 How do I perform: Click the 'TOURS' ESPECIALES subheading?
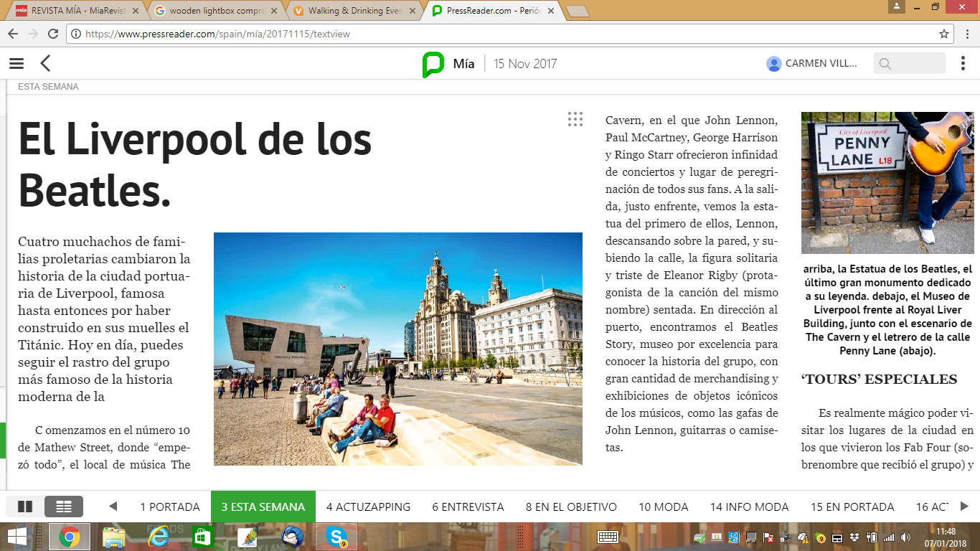pos(879,379)
